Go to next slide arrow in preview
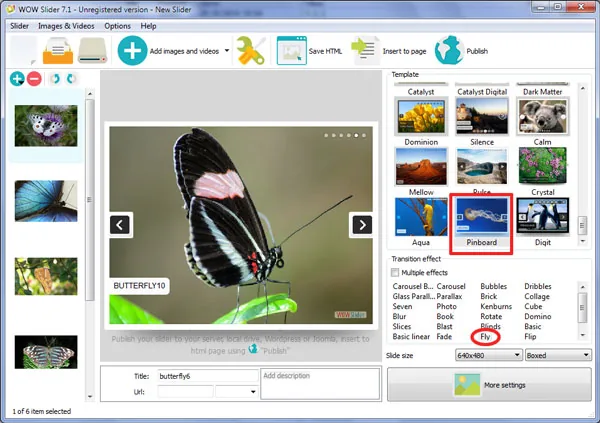This screenshot has width=600, height=423. coord(362,225)
